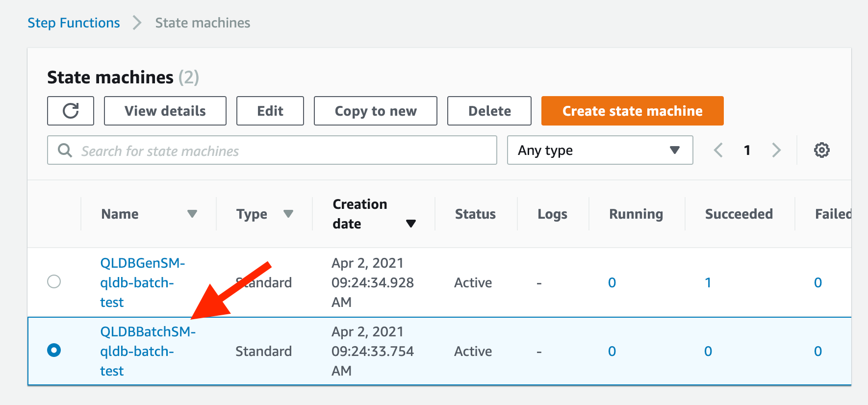This screenshot has height=405, width=868.
Task: Click the Logs column header
Action: 552,214
